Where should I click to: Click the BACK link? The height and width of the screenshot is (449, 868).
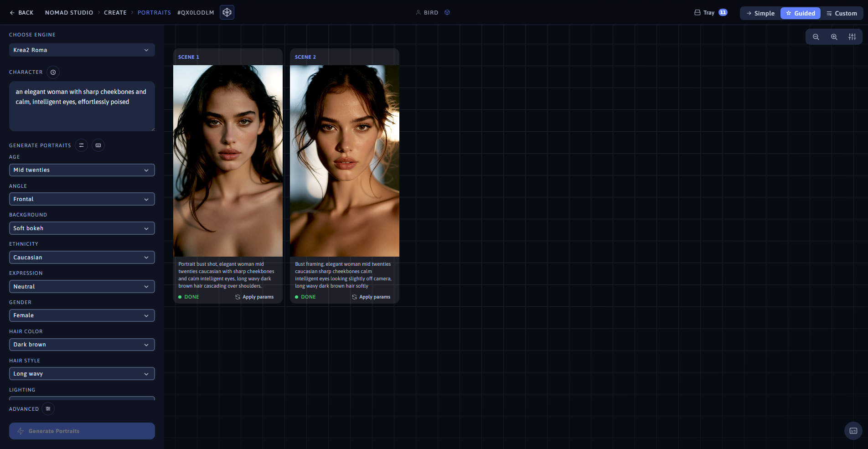(21, 13)
